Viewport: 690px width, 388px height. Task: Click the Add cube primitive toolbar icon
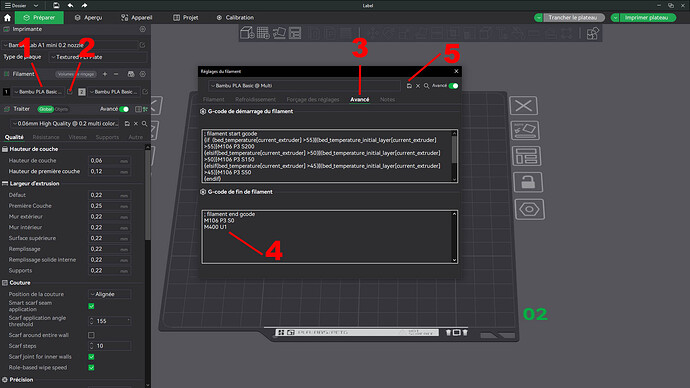point(247,33)
